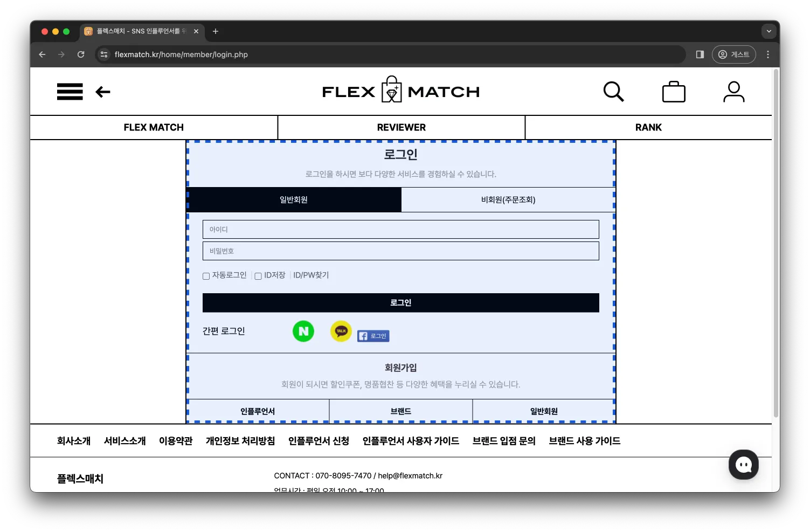Open the 이용약관 footer link

click(x=176, y=441)
